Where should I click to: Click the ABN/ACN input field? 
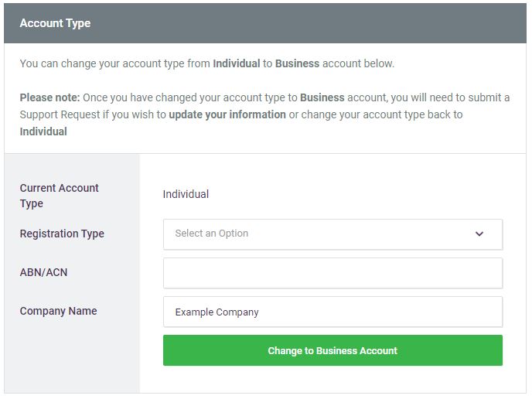coord(332,273)
